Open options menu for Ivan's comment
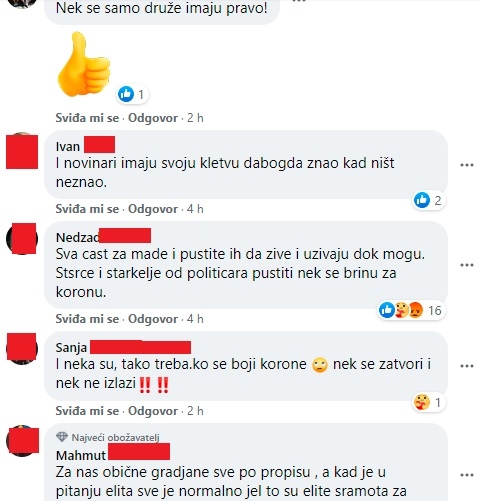Image resolution: width=481 pixels, height=501 pixels. (x=467, y=165)
